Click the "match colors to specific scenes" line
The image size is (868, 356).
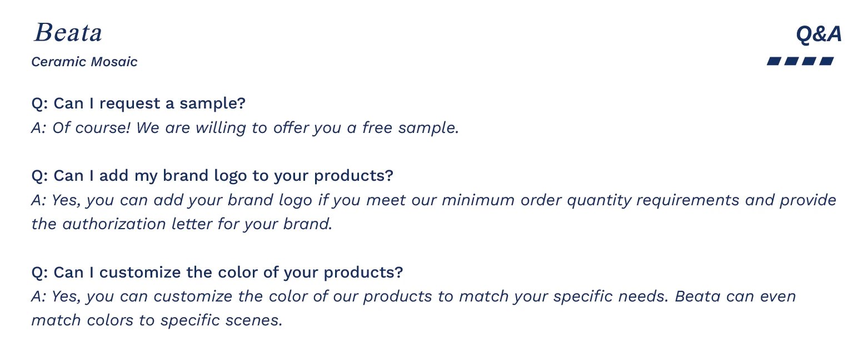pyautogui.click(x=157, y=320)
